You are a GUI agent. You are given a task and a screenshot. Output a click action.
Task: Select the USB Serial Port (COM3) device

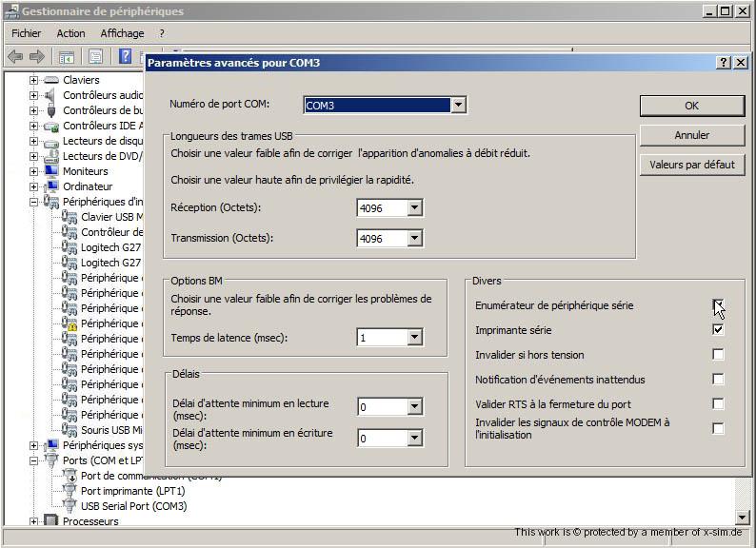(133, 506)
